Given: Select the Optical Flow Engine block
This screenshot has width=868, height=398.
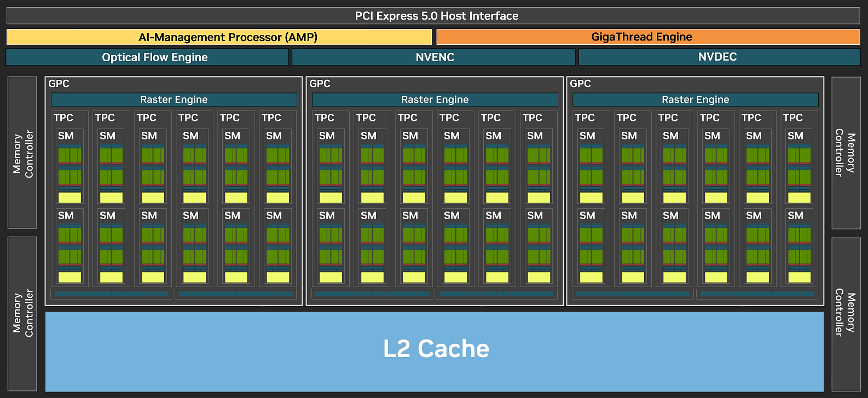Looking at the screenshot, I should [x=147, y=57].
